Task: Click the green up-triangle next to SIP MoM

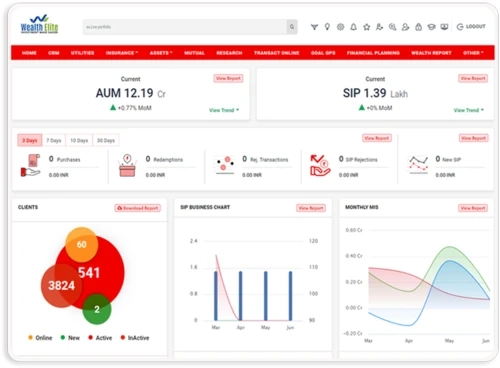Action: pos(361,107)
